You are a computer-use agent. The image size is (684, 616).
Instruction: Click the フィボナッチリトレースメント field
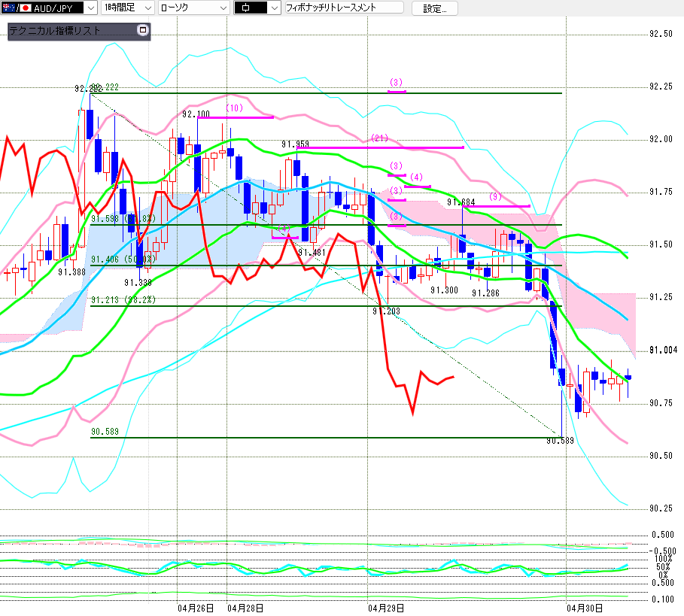(x=344, y=8)
